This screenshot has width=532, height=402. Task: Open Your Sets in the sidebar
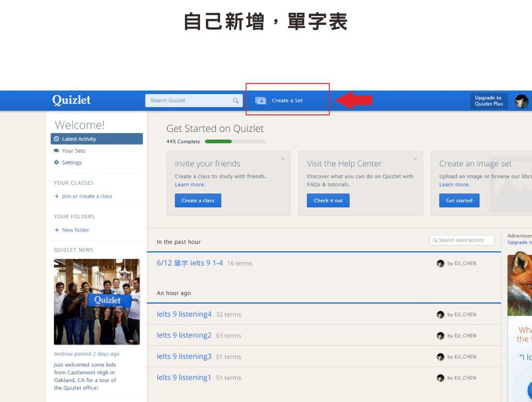click(74, 151)
